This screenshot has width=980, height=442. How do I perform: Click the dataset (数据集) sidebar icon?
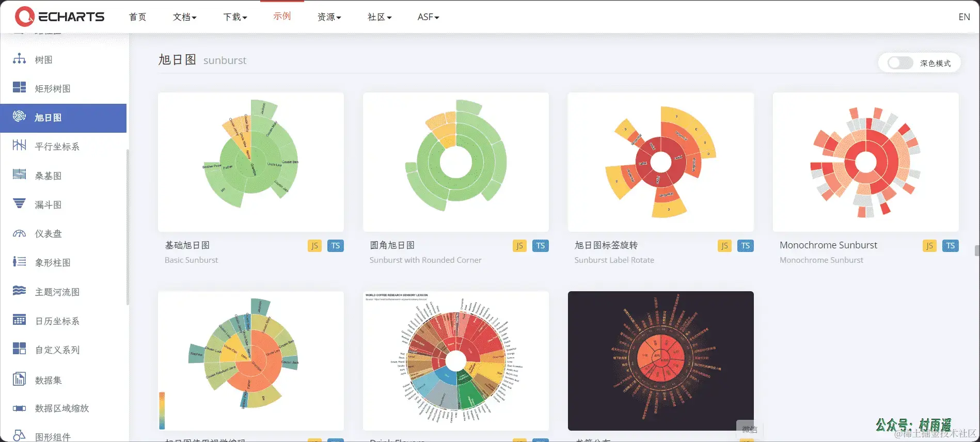click(x=19, y=379)
